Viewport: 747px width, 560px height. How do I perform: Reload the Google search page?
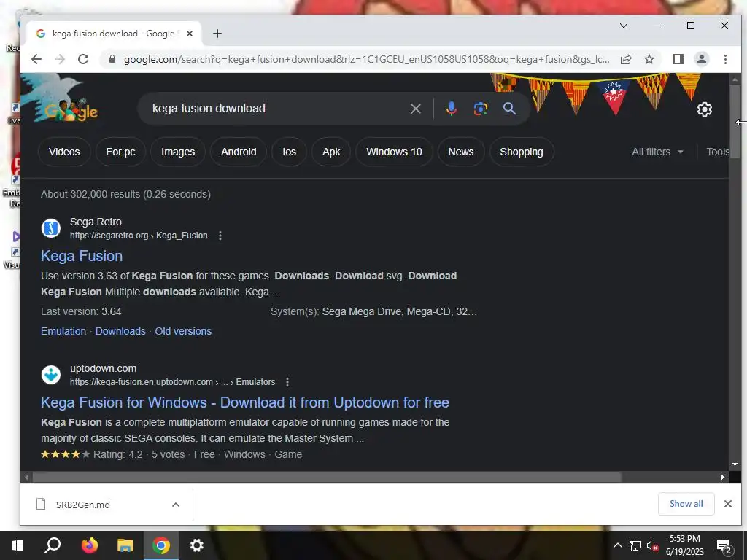pos(83,59)
